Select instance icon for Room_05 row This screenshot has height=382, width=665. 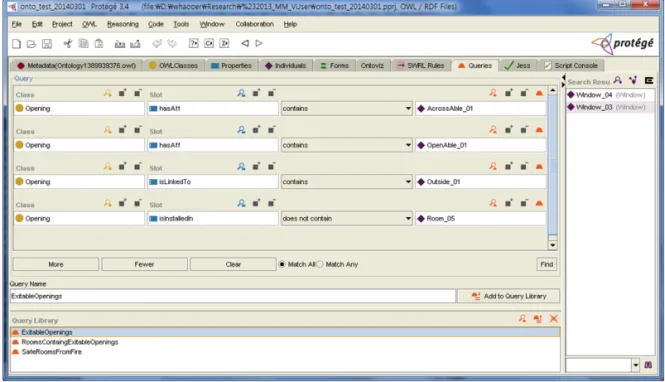click(x=493, y=203)
